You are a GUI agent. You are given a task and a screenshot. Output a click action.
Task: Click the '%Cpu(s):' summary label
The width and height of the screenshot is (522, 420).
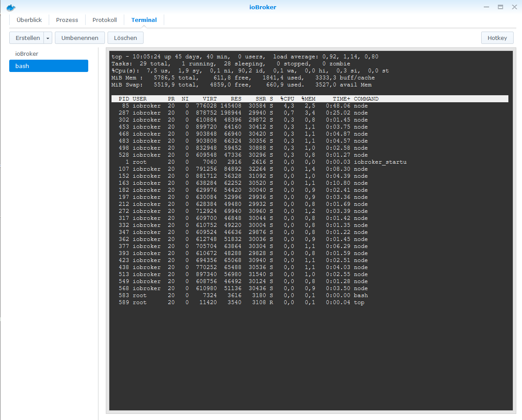coord(126,71)
